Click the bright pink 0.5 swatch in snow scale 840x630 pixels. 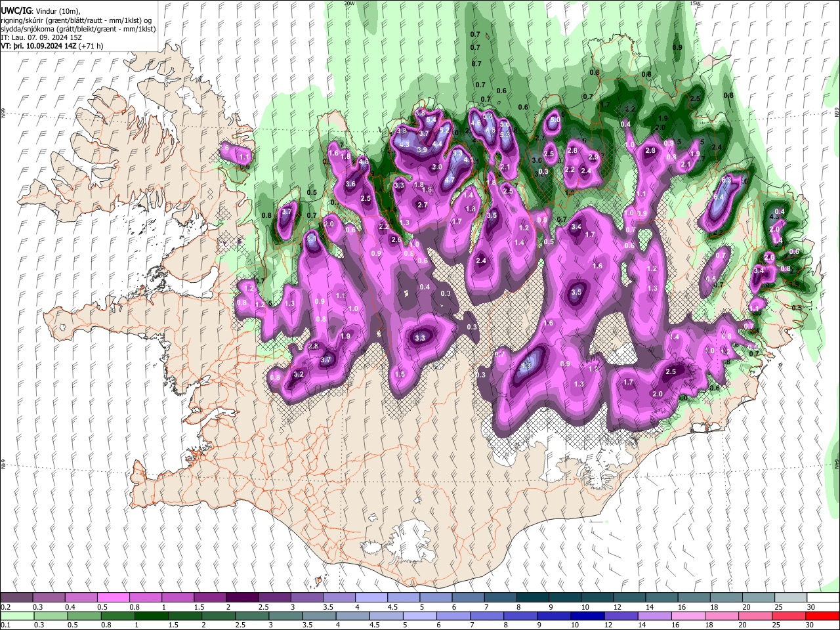113,598
